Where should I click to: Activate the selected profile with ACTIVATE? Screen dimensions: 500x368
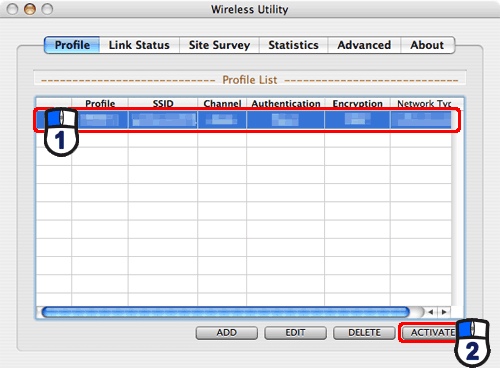click(x=429, y=333)
